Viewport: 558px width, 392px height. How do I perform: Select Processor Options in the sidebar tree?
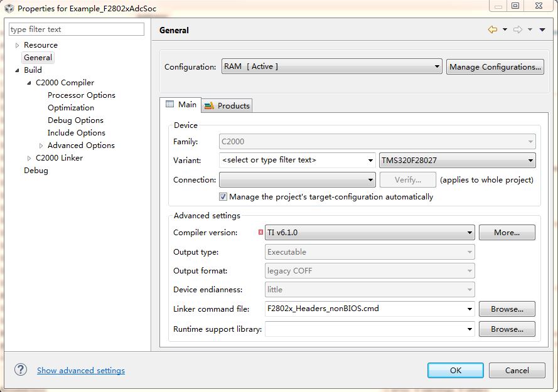coord(82,95)
